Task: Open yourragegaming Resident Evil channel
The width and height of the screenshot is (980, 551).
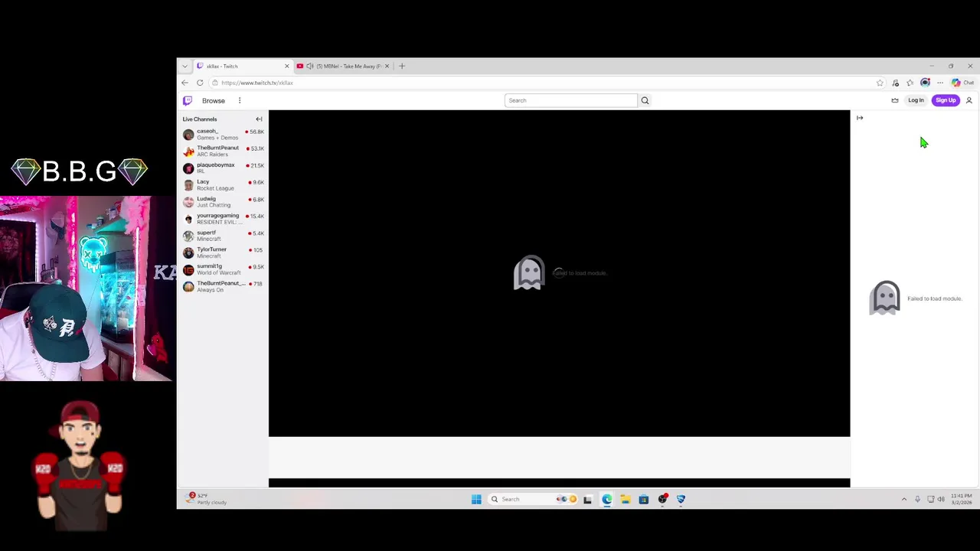Action: pos(224,218)
